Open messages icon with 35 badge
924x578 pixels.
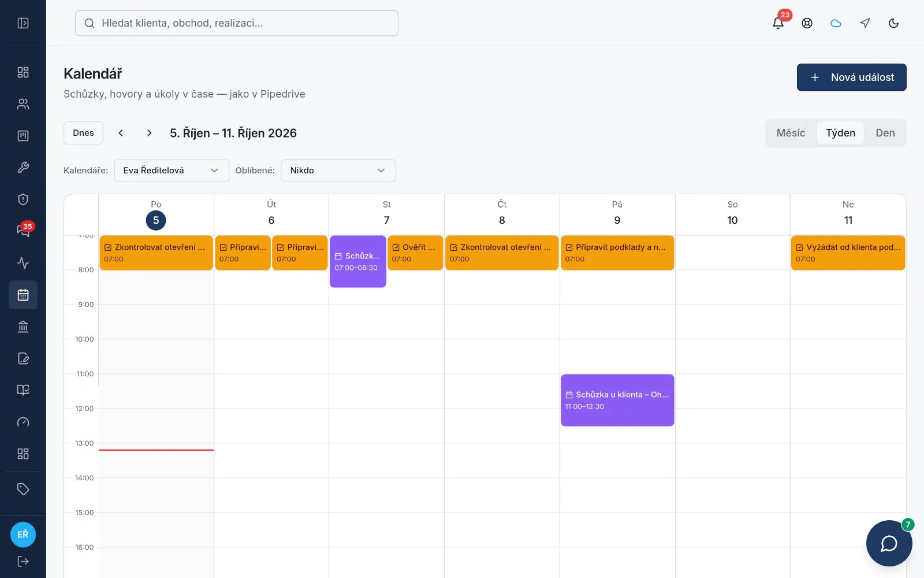coord(23,231)
